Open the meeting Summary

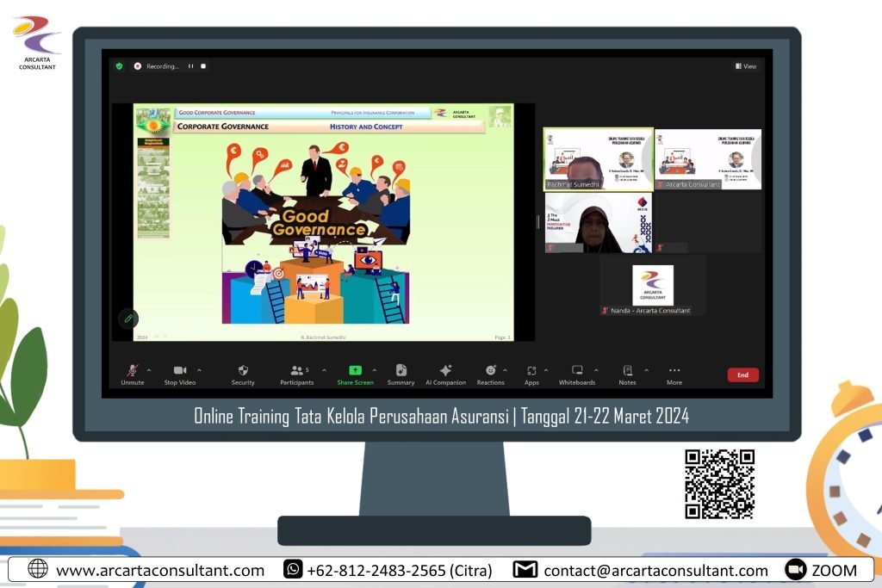(401, 370)
